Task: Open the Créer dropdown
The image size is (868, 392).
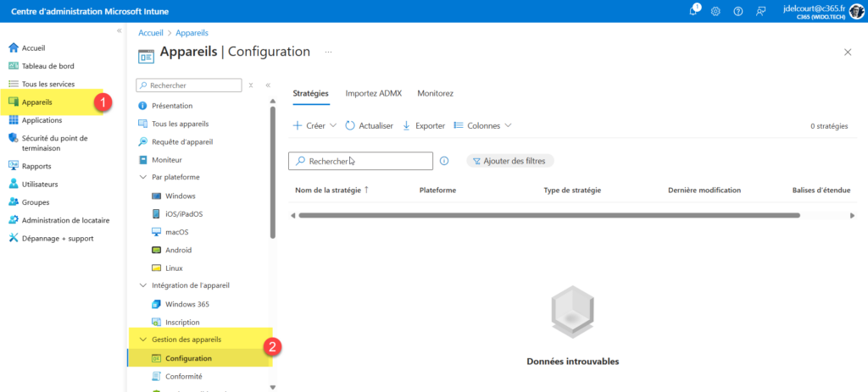Action: click(x=314, y=125)
